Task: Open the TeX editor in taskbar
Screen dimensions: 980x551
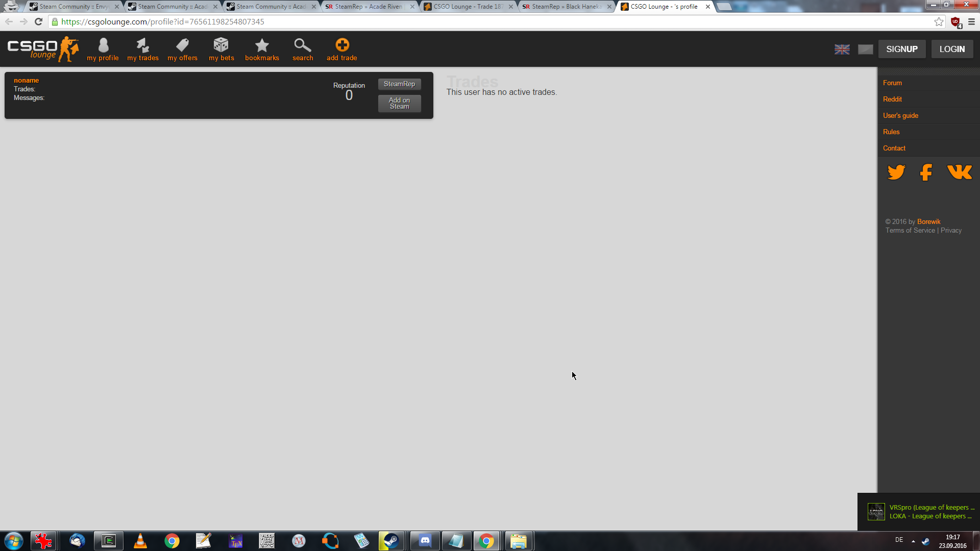Action: point(235,541)
